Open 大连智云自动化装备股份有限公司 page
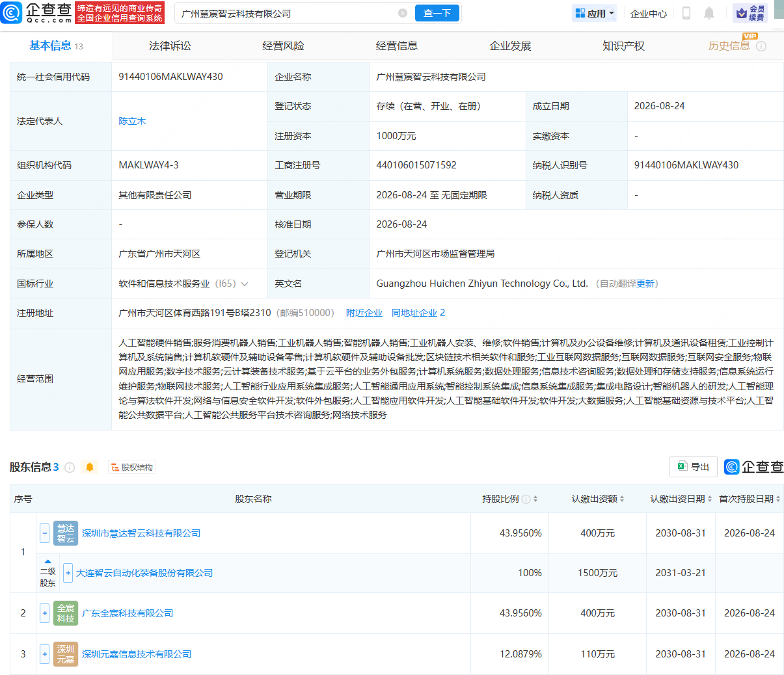The width and height of the screenshot is (784, 675). click(x=144, y=573)
